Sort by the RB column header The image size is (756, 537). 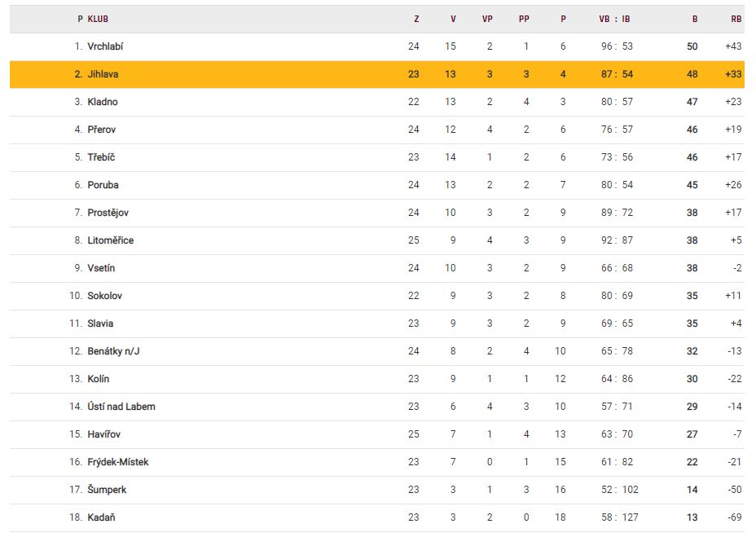736,19
